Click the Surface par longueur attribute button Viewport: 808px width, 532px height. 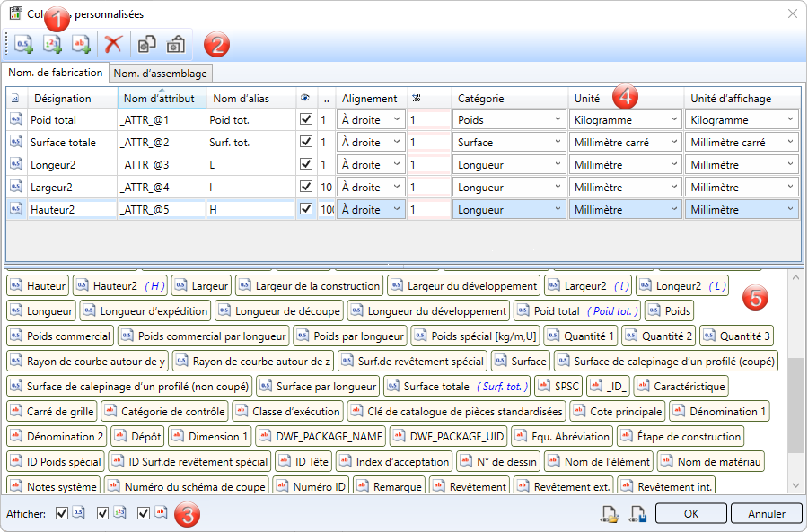pos(318,387)
